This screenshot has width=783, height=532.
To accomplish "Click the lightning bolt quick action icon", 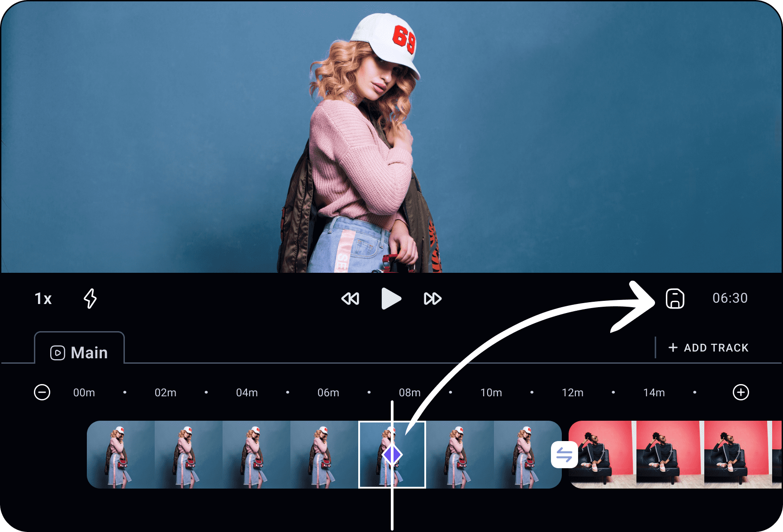I will point(90,299).
